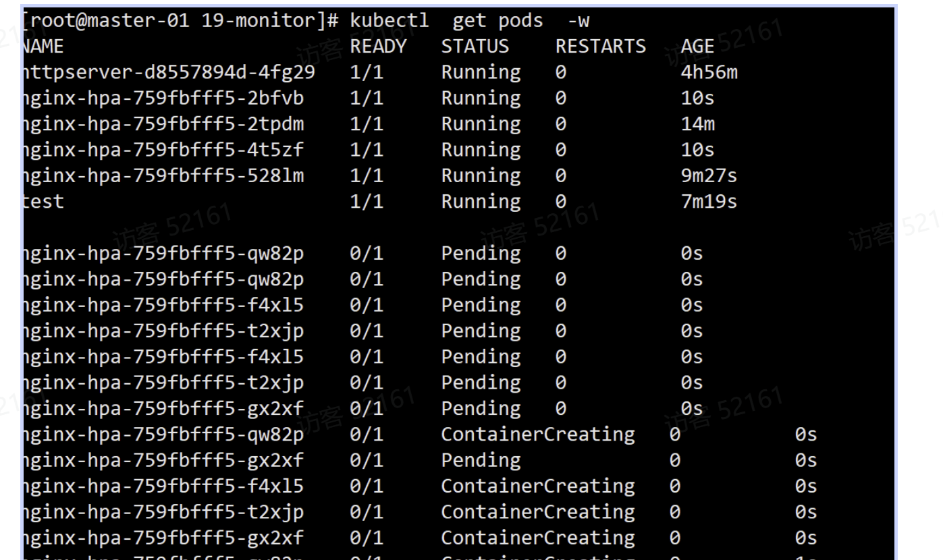Click the 1/1 ready value for httpserver pod
Viewport: 943px width, 560px height.
coord(367,73)
